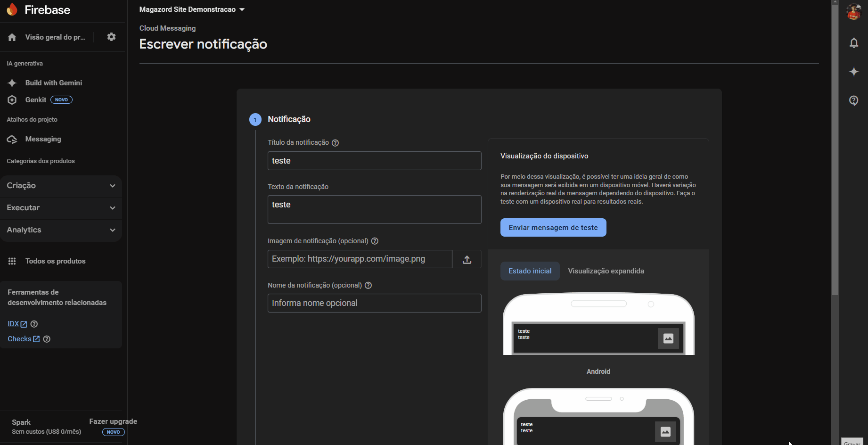Open Magazord Site Demonstracao project dropdown

[x=192, y=9]
